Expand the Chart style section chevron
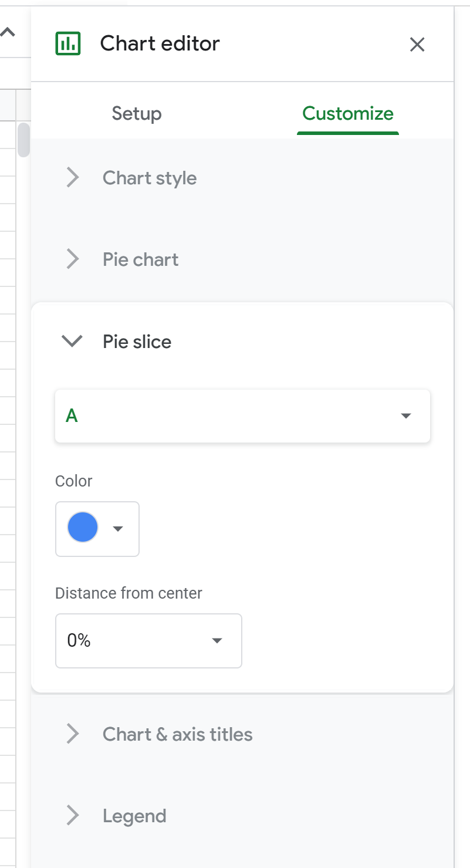 (73, 178)
